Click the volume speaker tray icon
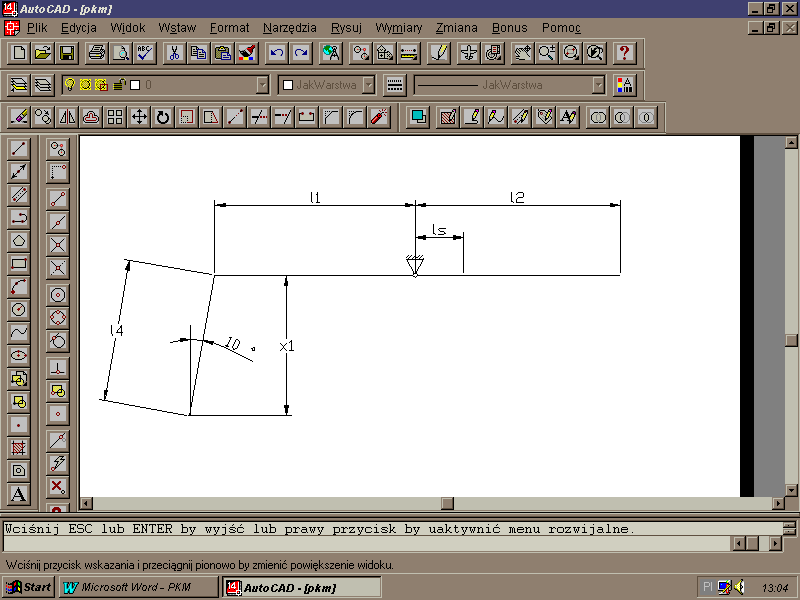Viewport: 800px width, 600px height. click(739, 587)
